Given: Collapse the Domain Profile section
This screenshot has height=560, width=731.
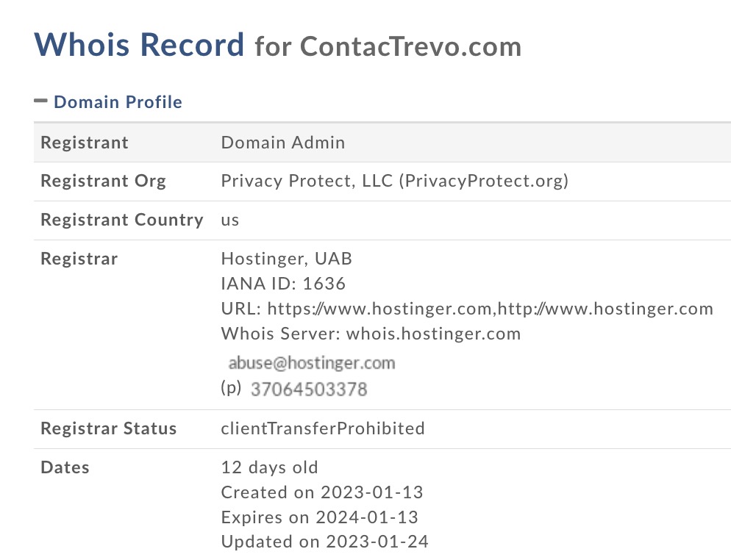Looking at the screenshot, I should click(118, 102).
